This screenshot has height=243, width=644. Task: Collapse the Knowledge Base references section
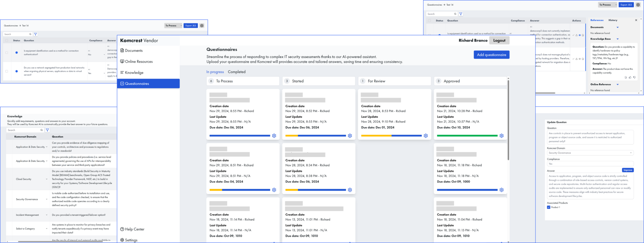[618, 39]
